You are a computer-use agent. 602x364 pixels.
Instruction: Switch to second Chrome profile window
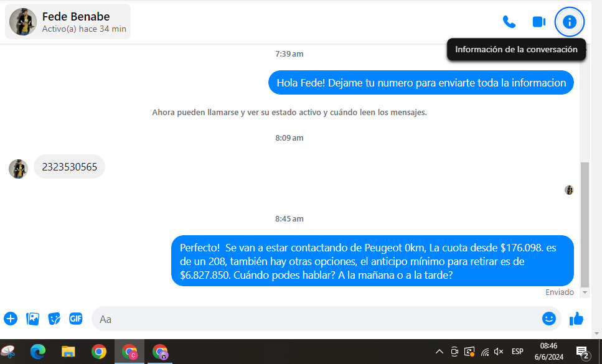pyautogui.click(x=160, y=352)
